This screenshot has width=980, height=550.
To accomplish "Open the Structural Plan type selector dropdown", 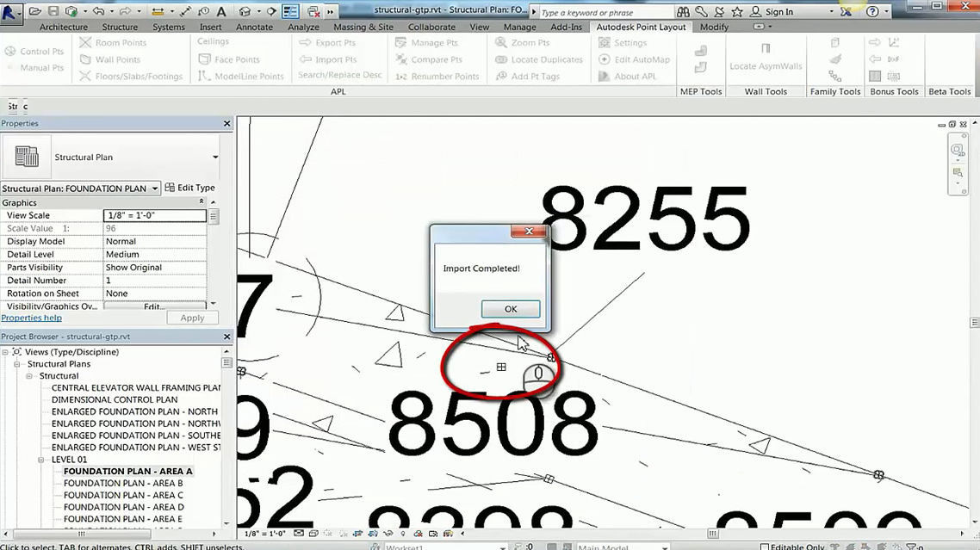I will coord(214,158).
